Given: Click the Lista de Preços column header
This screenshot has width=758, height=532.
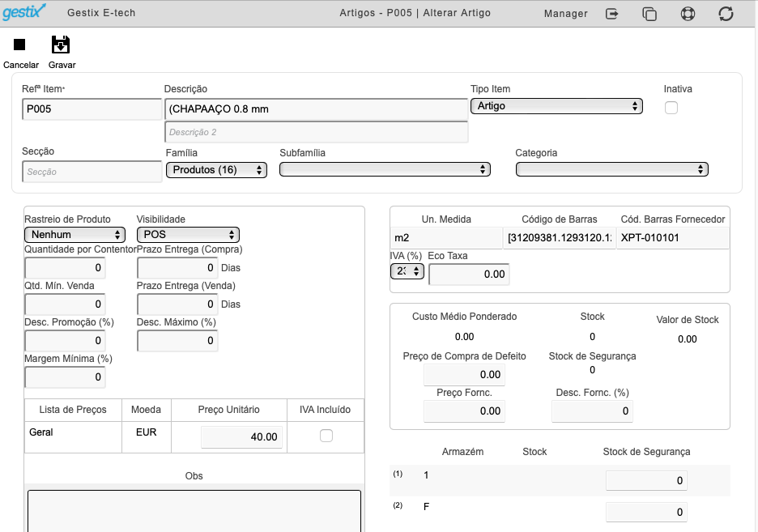Looking at the screenshot, I should (x=73, y=410).
